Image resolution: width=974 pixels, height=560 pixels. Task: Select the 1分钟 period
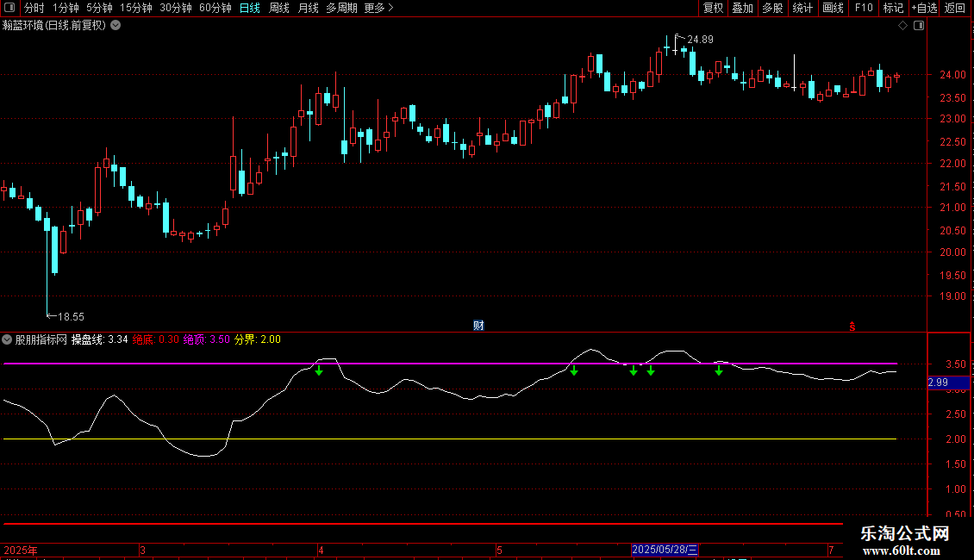coord(66,8)
